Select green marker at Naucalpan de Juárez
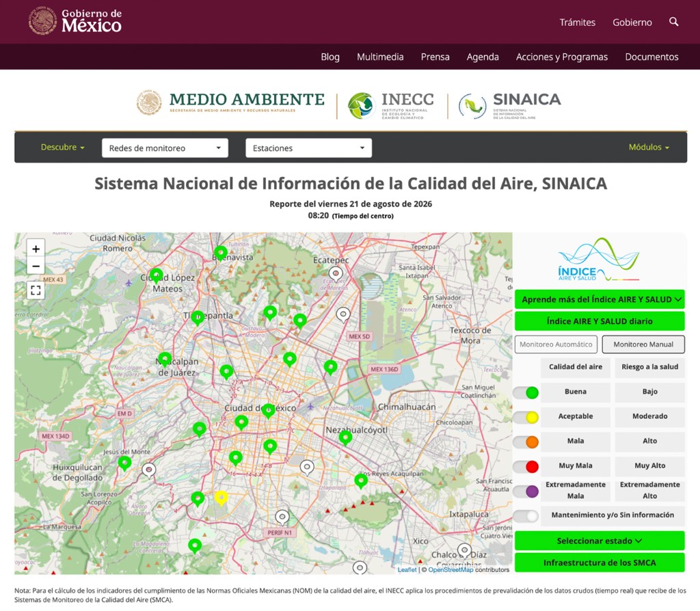This screenshot has width=700, height=611. point(165,359)
